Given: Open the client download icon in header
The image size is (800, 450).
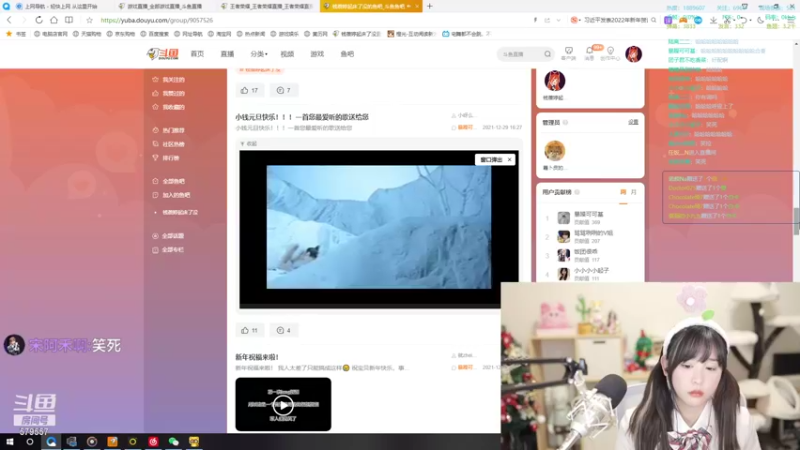Looking at the screenshot, I should 568,53.
